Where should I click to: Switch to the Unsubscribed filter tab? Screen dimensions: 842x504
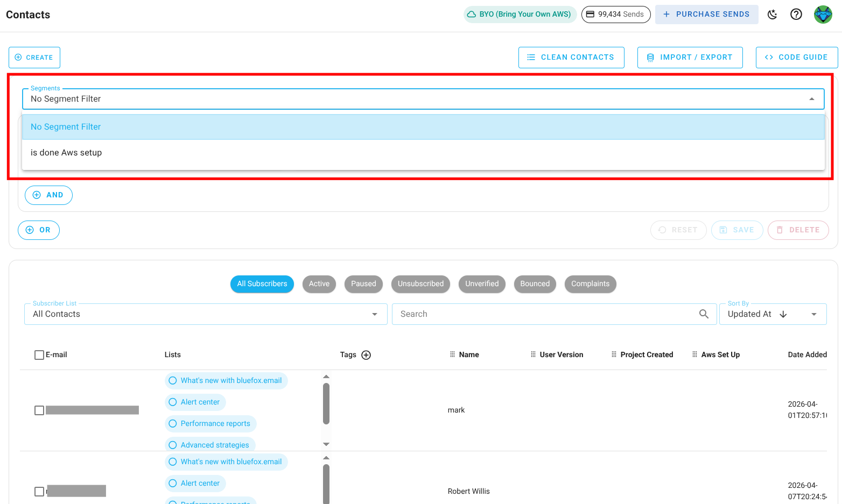click(420, 283)
